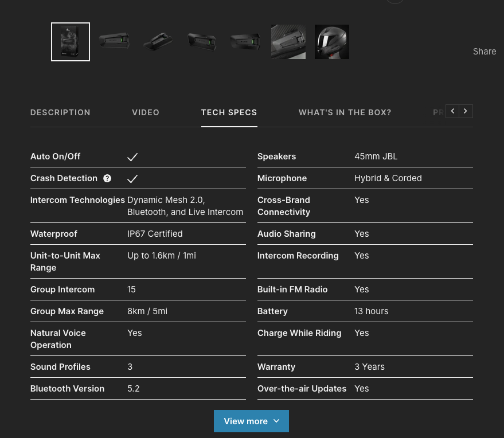
Task: Open the fourth intercom unit thumbnail
Action: (202, 42)
